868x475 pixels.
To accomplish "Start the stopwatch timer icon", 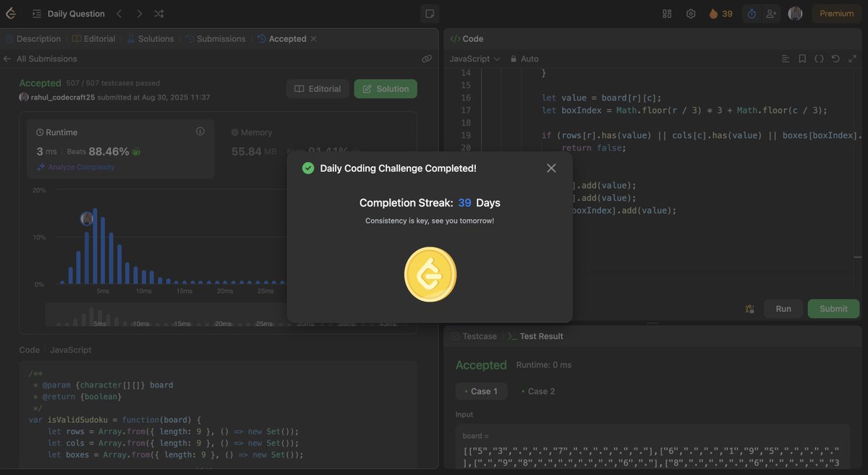I will tap(752, 14).
